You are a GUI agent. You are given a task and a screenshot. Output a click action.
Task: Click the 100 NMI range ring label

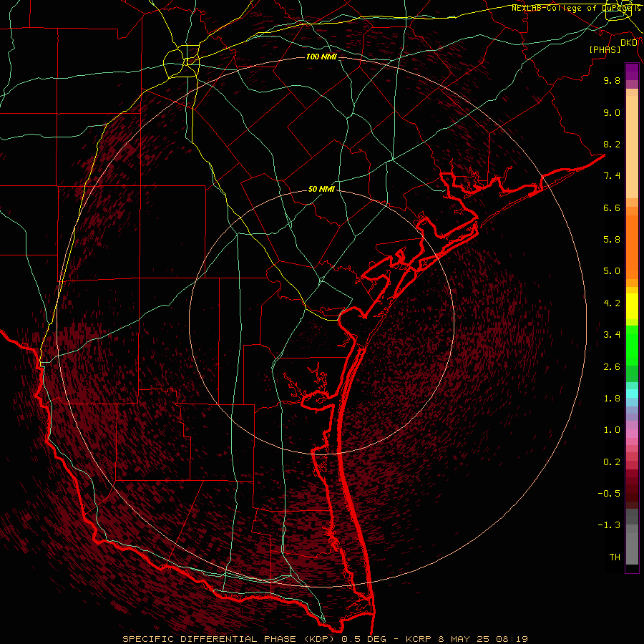pyautogui.click(x=321, y=57)
